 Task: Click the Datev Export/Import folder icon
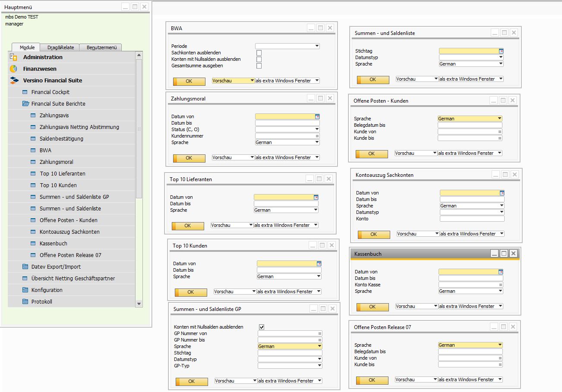point(25,267)
